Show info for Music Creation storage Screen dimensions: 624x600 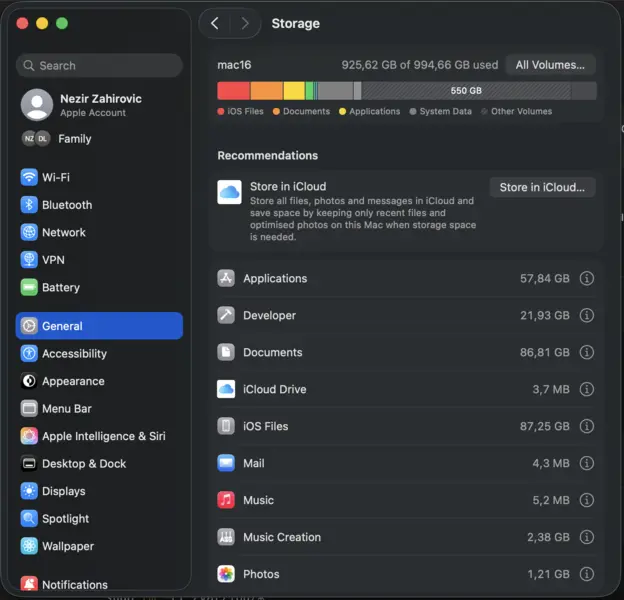tap(587, 537)
